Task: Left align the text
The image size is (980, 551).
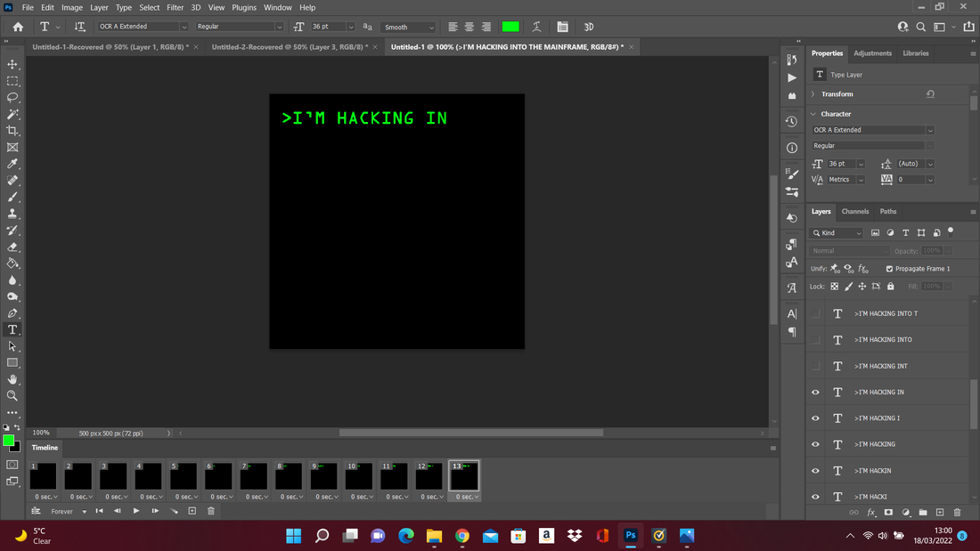Action: (453, 27)
